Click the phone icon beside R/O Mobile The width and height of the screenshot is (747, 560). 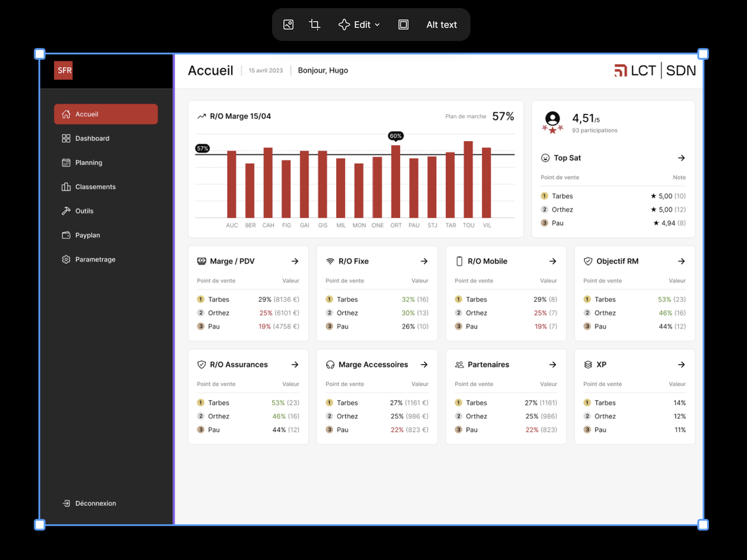pos(459,261)
